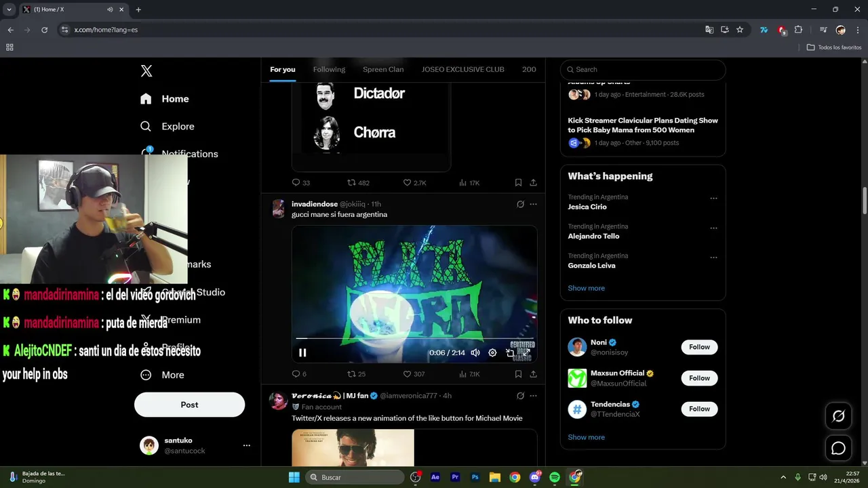The width and height of the screenshot is (868, 488).
Task: Open options for Gonzalo Leiva trend
Action: coord(713,258)
